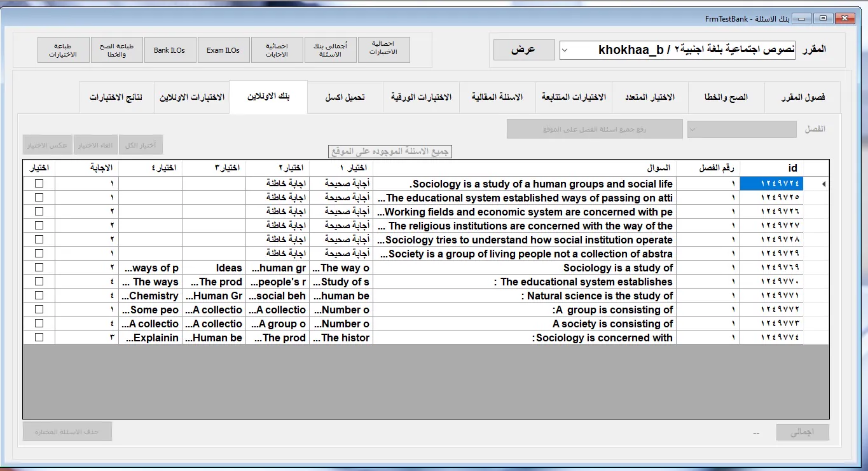Click the السؤال column header

(525, 168)
